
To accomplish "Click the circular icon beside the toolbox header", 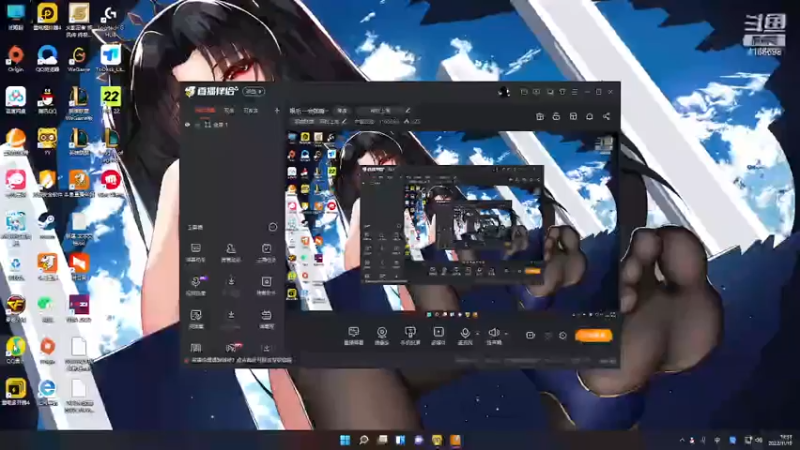I will pos(272,227).
